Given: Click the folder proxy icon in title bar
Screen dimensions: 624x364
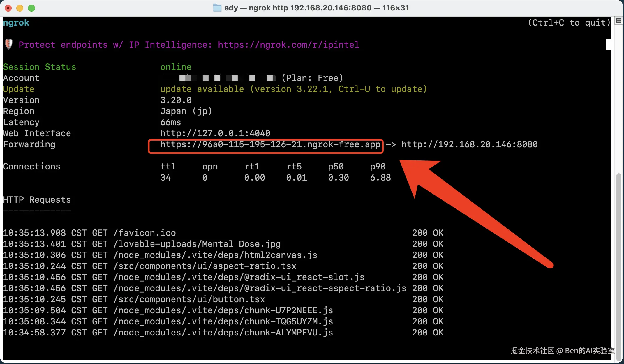Looking at the screenshot, I should 217,8.
